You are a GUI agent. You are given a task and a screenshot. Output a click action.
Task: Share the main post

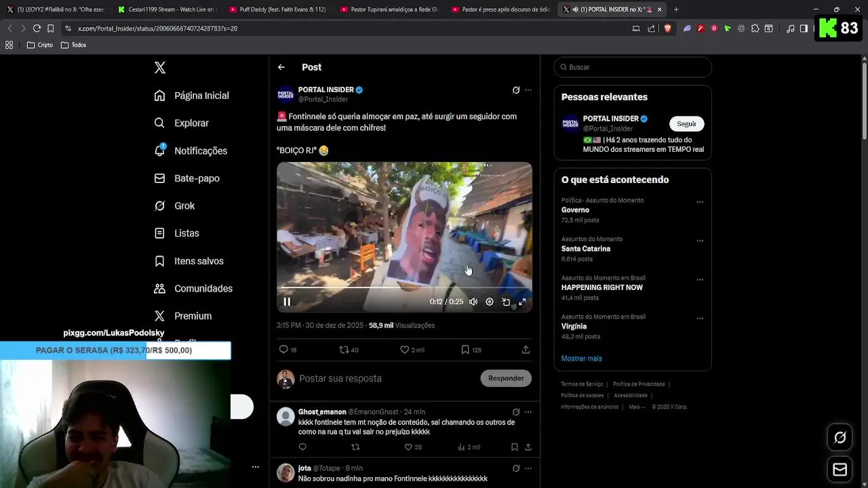526,350
